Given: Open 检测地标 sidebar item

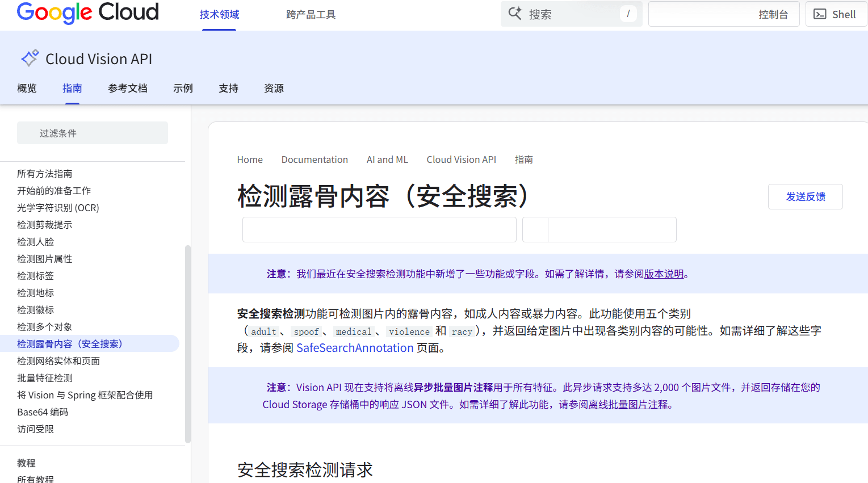Looking at the screenshot, I should point(35,293).
